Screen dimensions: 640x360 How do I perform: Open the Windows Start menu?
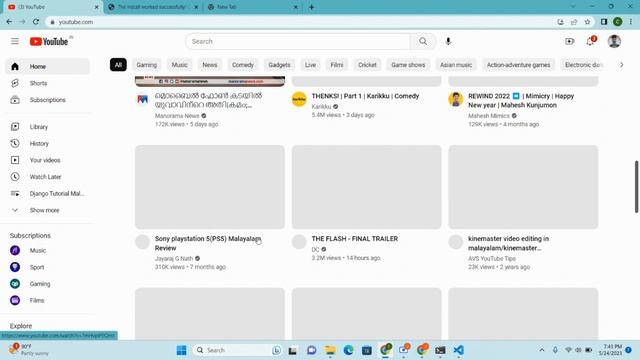182,350
